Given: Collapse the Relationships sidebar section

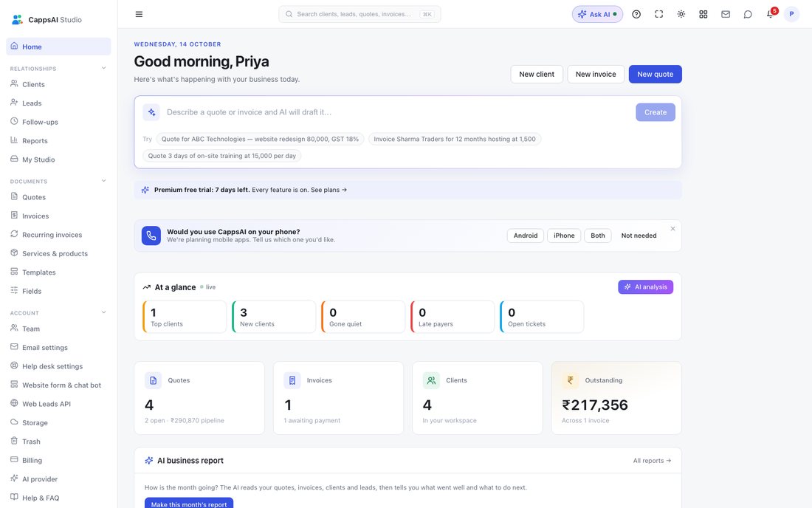Looking at the screenshot, I should click(103, 68).
